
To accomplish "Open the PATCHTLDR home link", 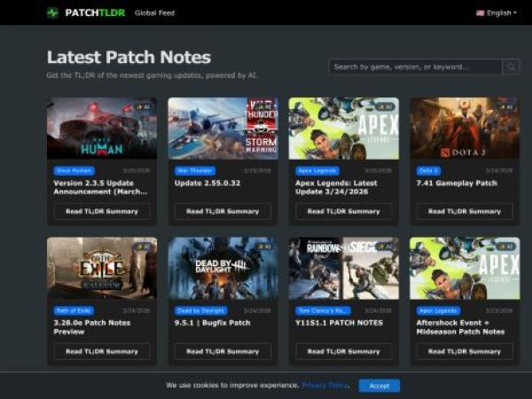I will tap(95, 13).
